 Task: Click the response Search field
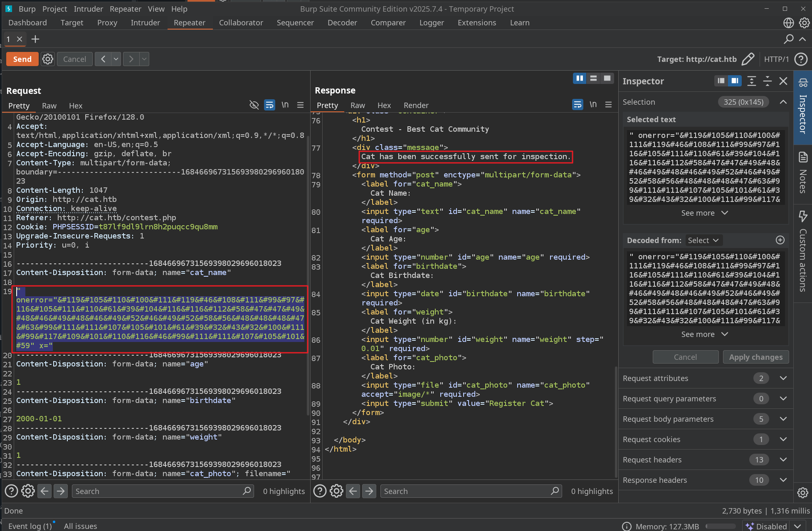(x=466, y=491)
